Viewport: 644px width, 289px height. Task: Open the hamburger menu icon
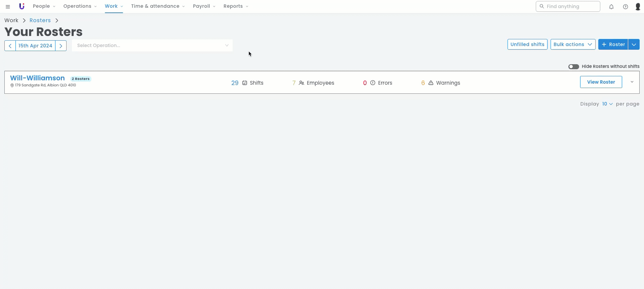[8, 6]
